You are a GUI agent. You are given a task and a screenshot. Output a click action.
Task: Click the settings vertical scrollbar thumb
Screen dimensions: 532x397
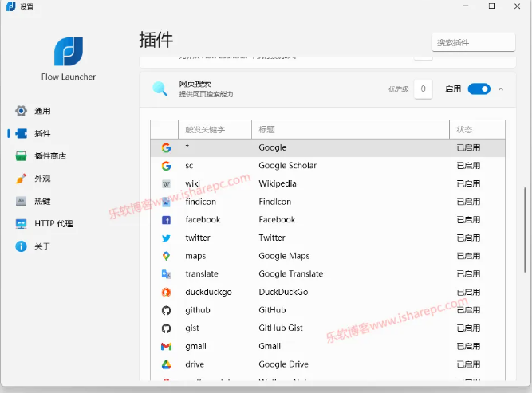525,230
